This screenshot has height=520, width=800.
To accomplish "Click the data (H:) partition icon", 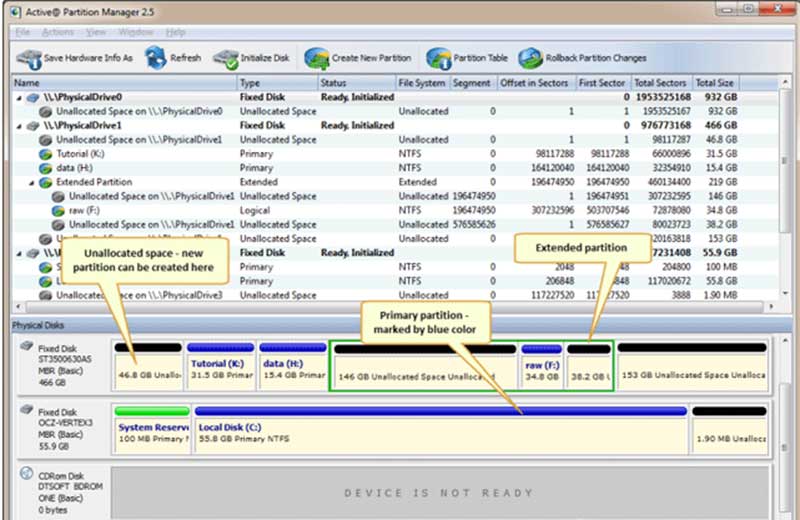I will coord(45,168).
